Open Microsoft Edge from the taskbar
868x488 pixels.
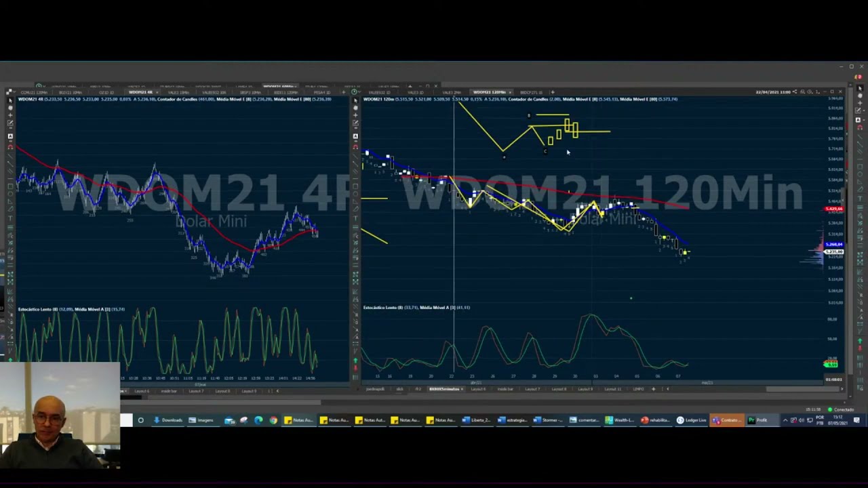tap(258, 420)
